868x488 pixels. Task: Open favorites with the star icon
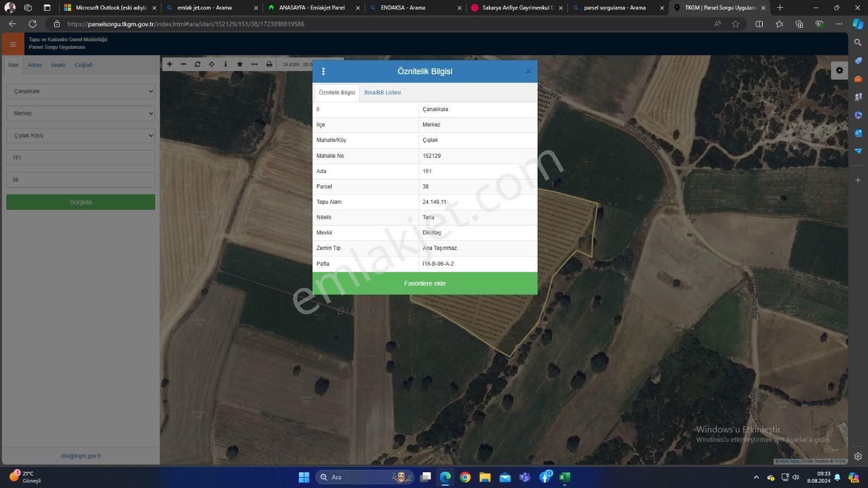click(x=240, y=64)
